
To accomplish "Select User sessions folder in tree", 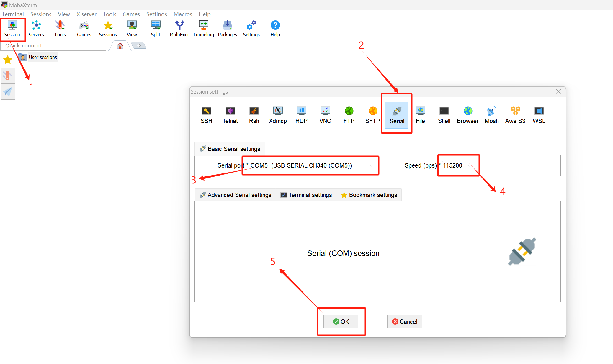I will click(x=38, y=57).
